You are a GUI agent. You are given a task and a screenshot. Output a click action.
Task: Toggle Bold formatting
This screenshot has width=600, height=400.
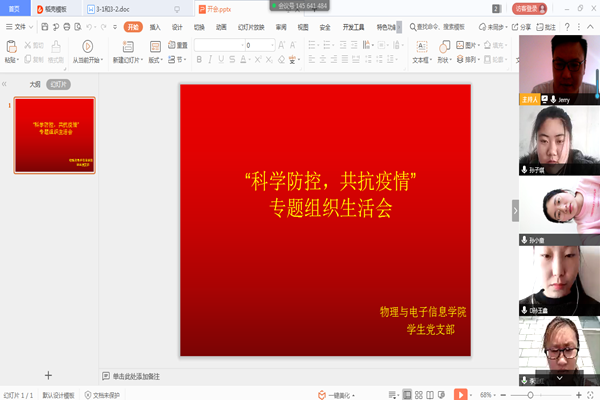click(x=199, y=59)
